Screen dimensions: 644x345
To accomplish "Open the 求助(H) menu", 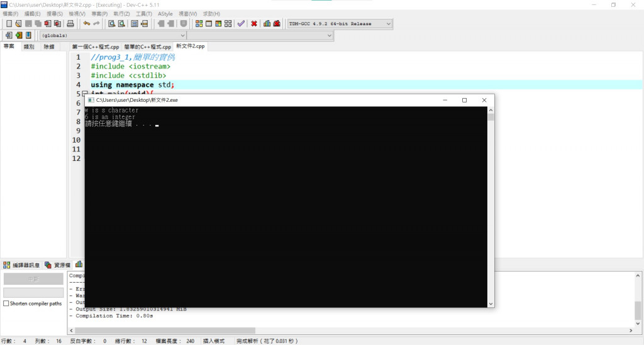I will point(211,14).
